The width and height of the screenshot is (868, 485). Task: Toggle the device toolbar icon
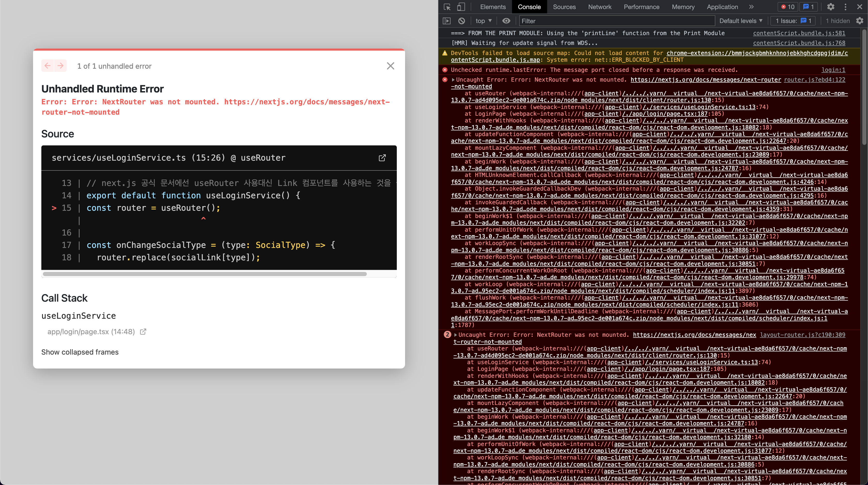[x=461, y=7]
